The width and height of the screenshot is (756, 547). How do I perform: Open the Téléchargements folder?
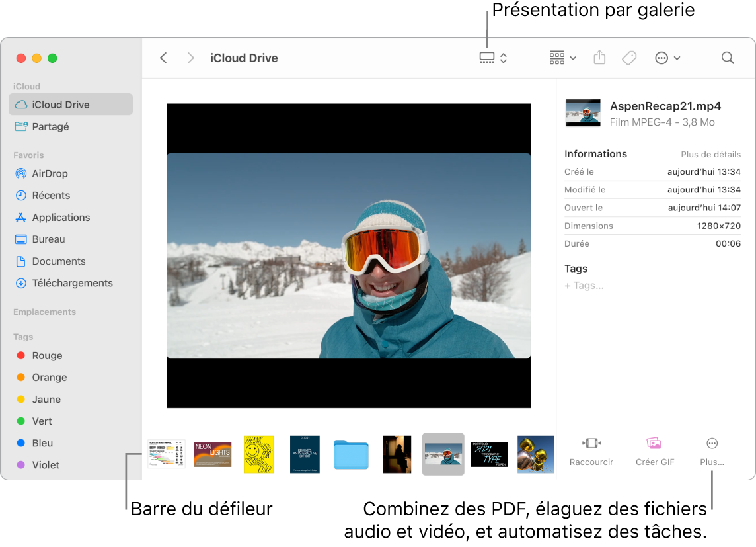pos(72,283)
